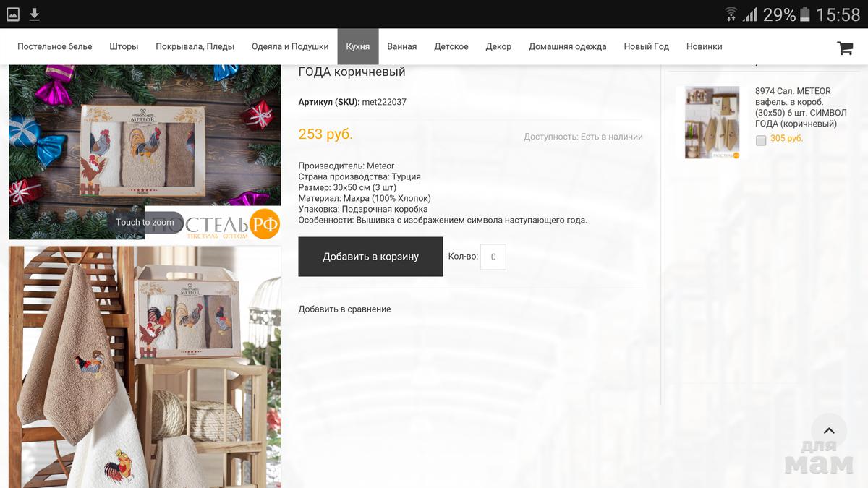Open the download notification icon in status bar
Screen dimensions: 868x488
pyautogui.click(x=35, y=14)
